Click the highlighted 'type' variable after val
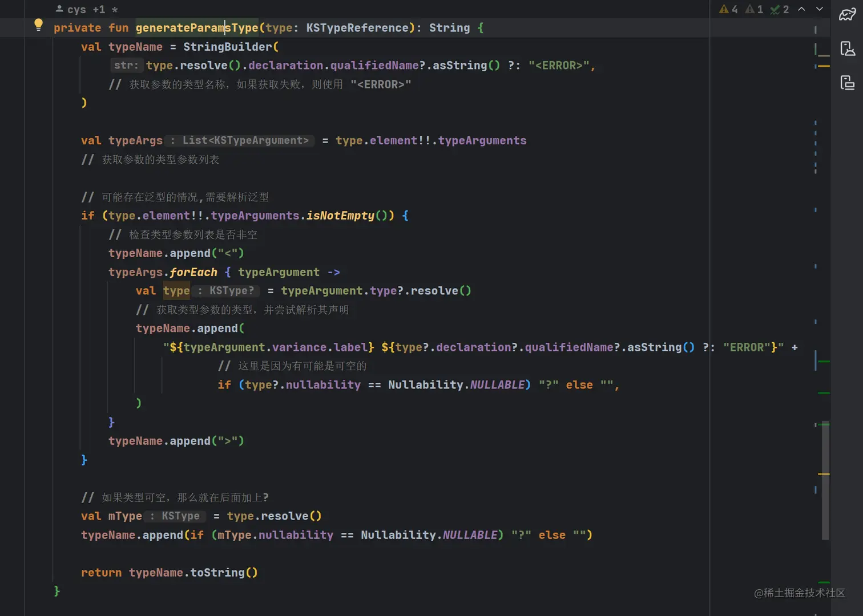 (176, 291)
